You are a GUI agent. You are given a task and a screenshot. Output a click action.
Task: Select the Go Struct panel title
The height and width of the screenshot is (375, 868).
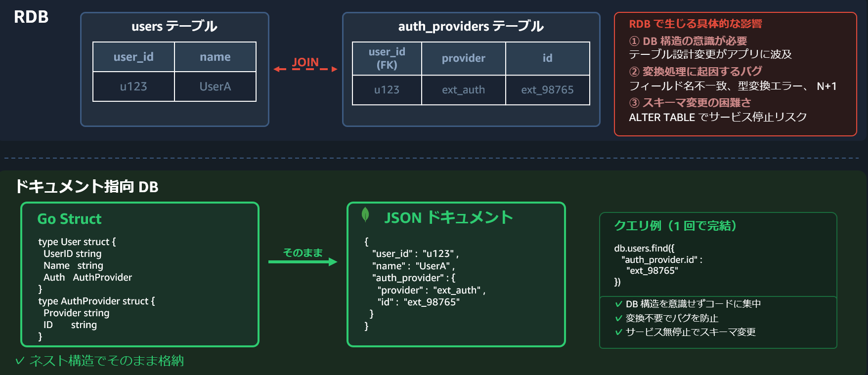[69, 219]
